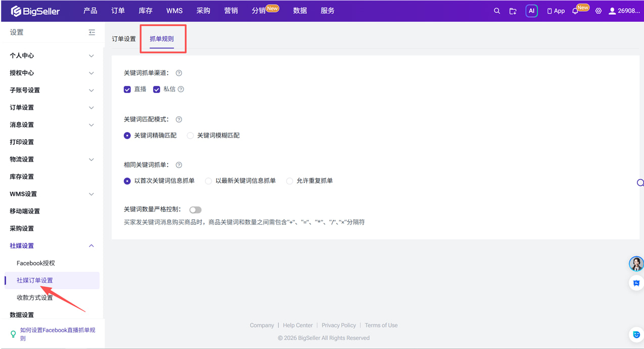This screenshot has width=644, height=349.
Task: Select 以首次关键词信息抓单 option
Action: [x=127, y=181]
